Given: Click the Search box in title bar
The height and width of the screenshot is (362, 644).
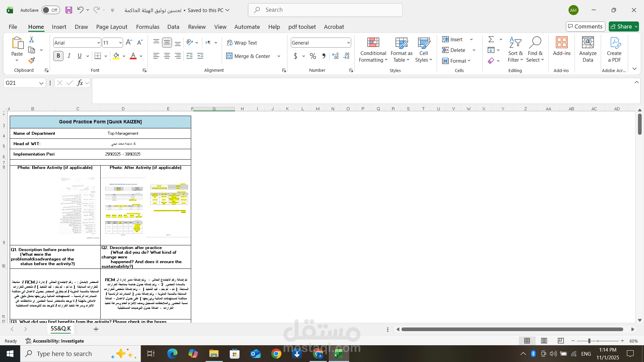Looking at the screenshot, I should click(x=325, y=10).
